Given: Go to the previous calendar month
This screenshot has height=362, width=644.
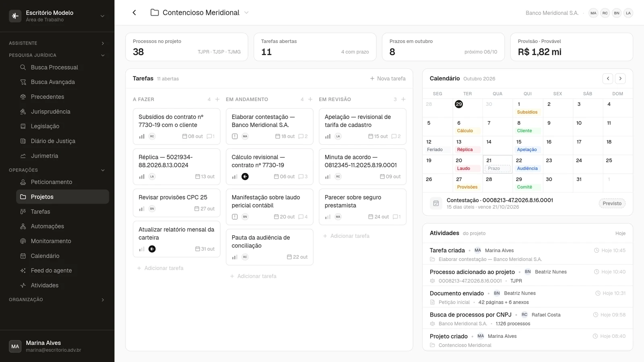Looking at the screenshot, I should 608,78.
